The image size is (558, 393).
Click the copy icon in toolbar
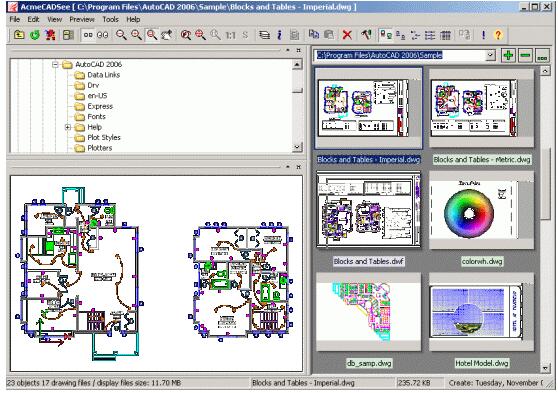pyautogui.click(x=314, y=34)
